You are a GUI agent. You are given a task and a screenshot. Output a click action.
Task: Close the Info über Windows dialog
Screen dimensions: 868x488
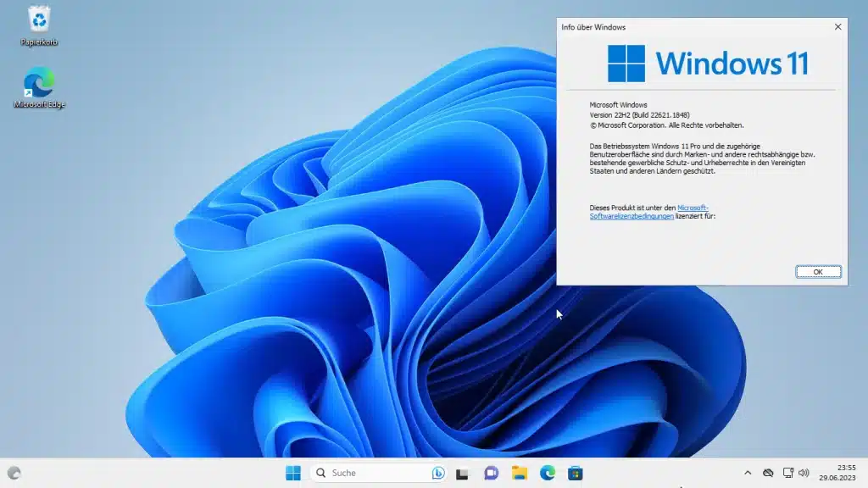click(x=837, y=26)
